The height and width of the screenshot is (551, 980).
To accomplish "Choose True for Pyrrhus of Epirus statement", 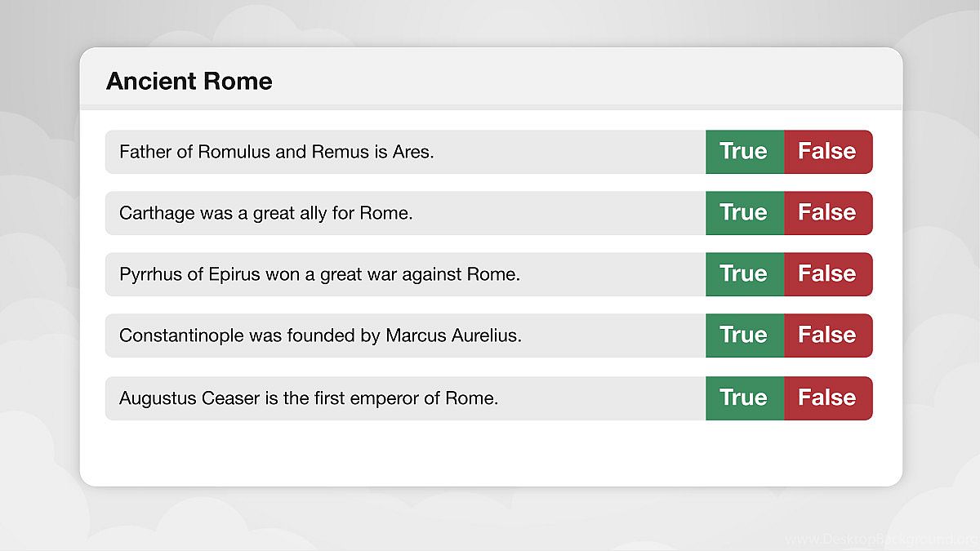I will point(744,274).
